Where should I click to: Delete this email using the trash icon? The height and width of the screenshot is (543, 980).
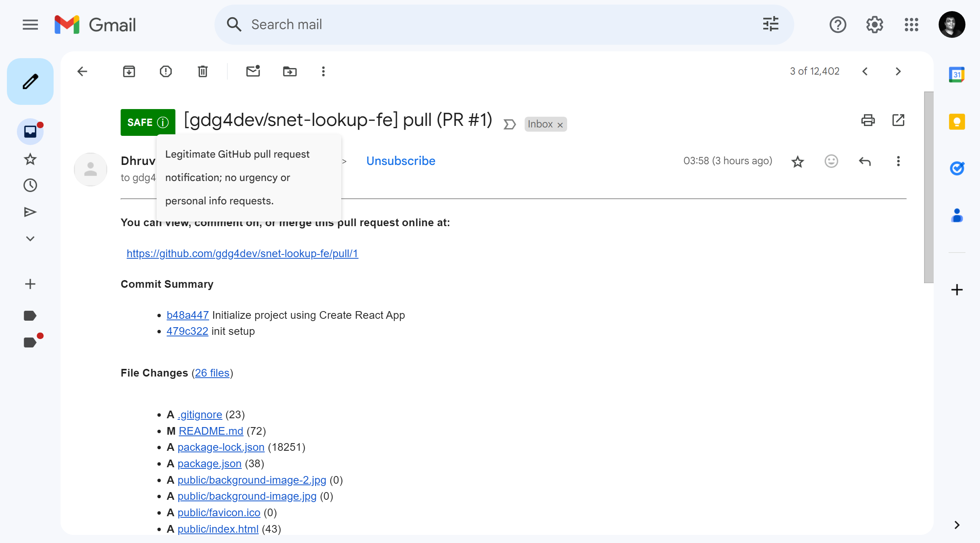(x=203, y=72)
